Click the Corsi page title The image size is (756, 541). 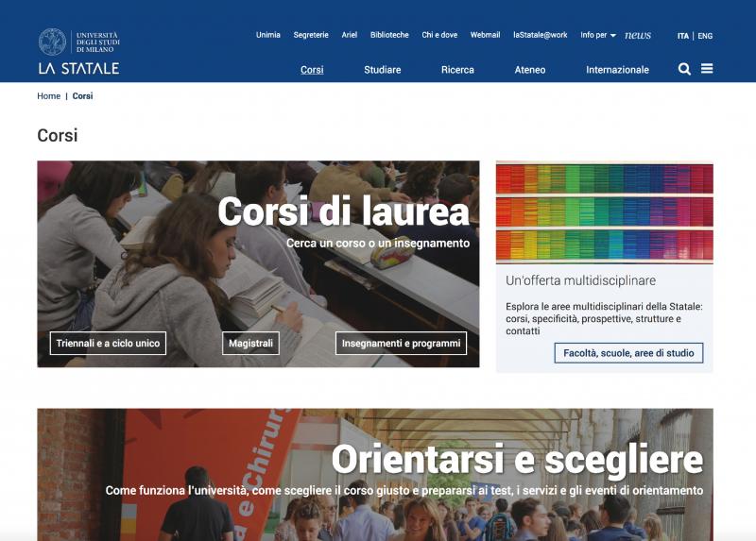58,135
